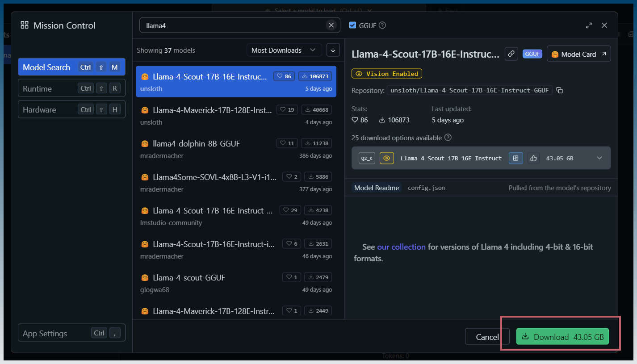Click the Mission Control grid icon
Image resolution: width=637 pixels, height=364 pixels.
tap(25, 25)
